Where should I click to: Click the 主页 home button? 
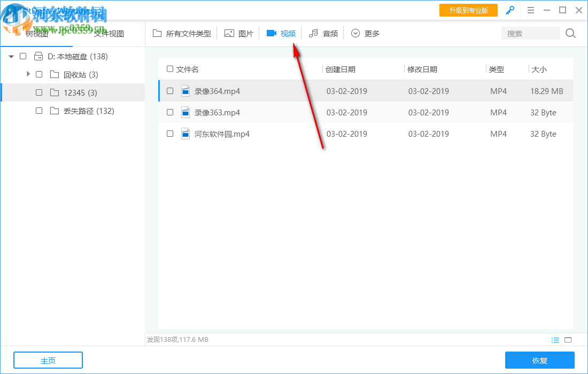coord(48,360)
